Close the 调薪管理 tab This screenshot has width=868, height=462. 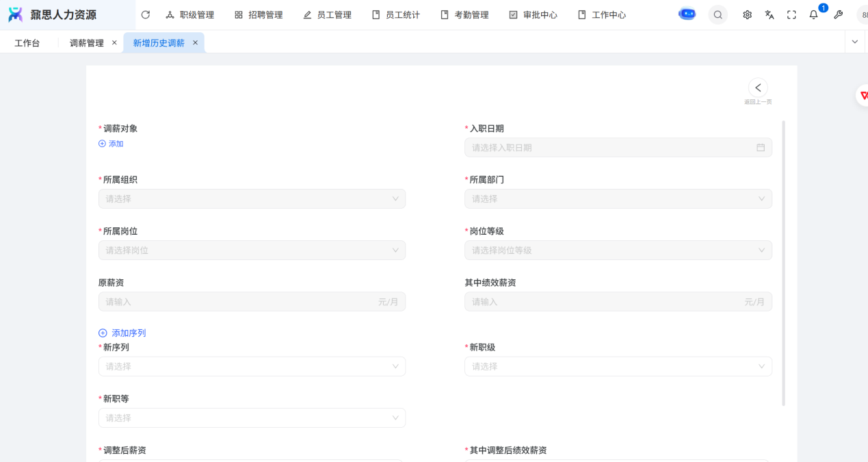pyautogui.click(x=114, y=42)
